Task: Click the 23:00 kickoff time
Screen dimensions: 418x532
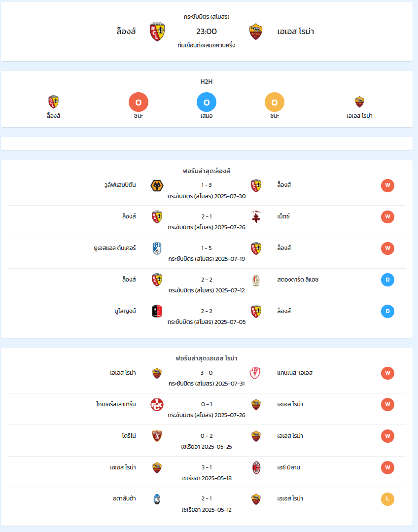Action: 207,31
